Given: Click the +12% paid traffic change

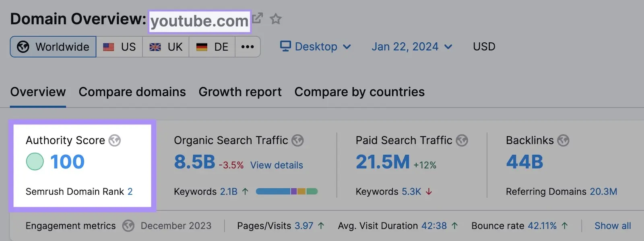Looking at the screenshot, I should (425, 165).
